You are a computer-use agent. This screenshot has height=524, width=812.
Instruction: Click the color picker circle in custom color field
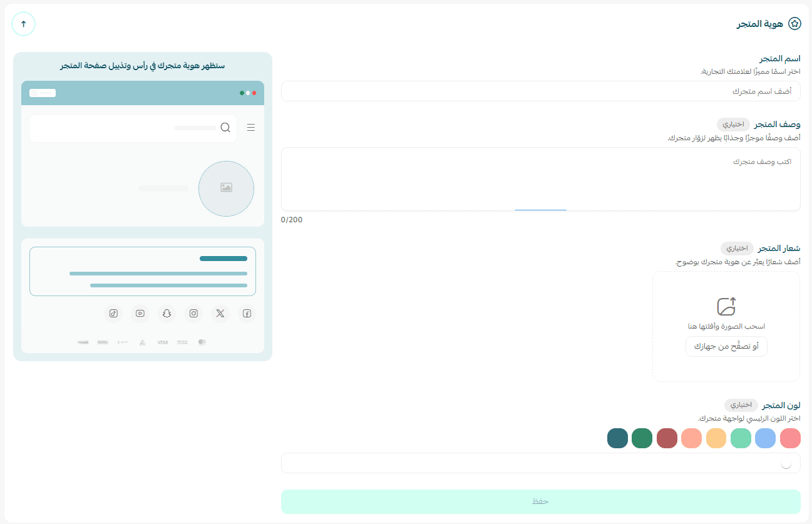pos(787,463)
